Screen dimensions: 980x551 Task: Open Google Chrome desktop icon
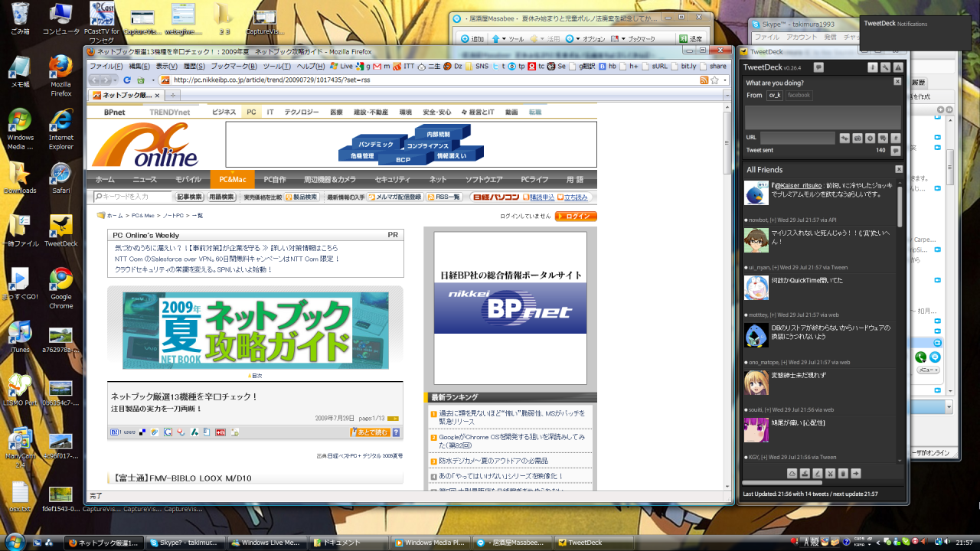(x=60, y=289)
